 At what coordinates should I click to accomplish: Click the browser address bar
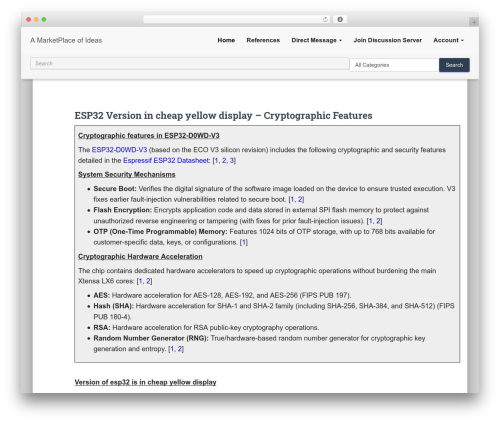point(236,19)
